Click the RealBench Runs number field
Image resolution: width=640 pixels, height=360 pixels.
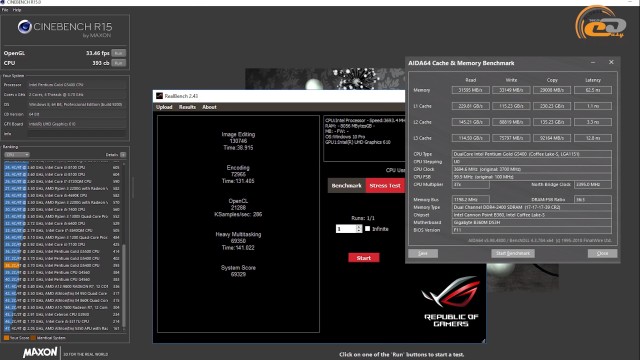tap(346, 229)
